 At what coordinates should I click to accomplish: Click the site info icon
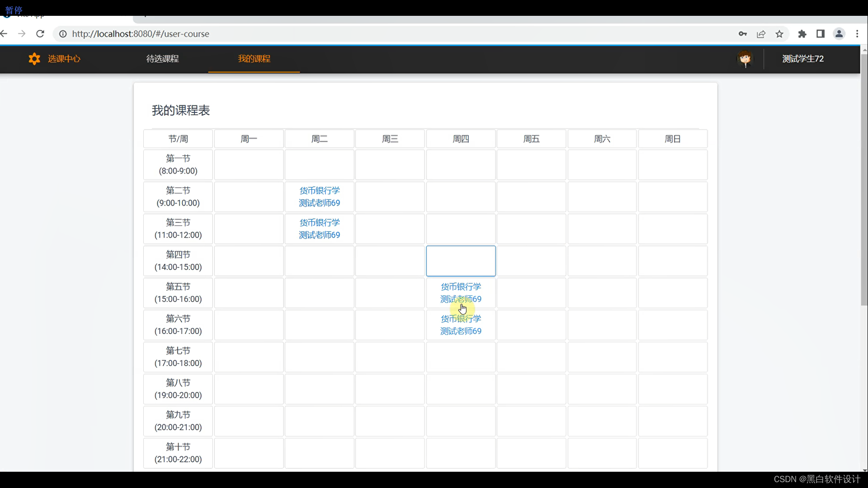point(63,34)
